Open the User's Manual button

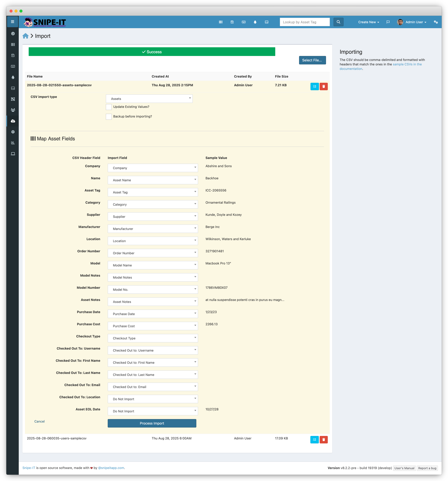click(x=404, y=468)
